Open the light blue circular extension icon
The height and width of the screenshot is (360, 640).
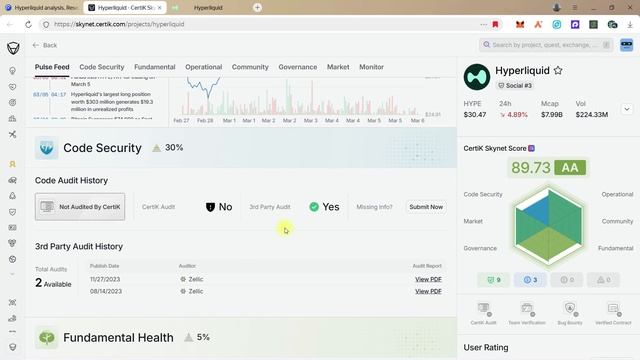pos(557,24)
